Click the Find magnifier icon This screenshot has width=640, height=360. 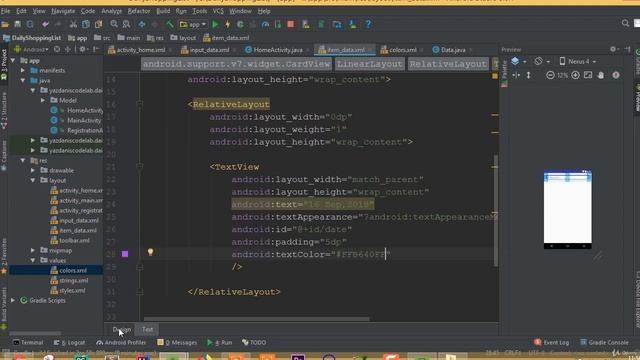click(114, 24)
